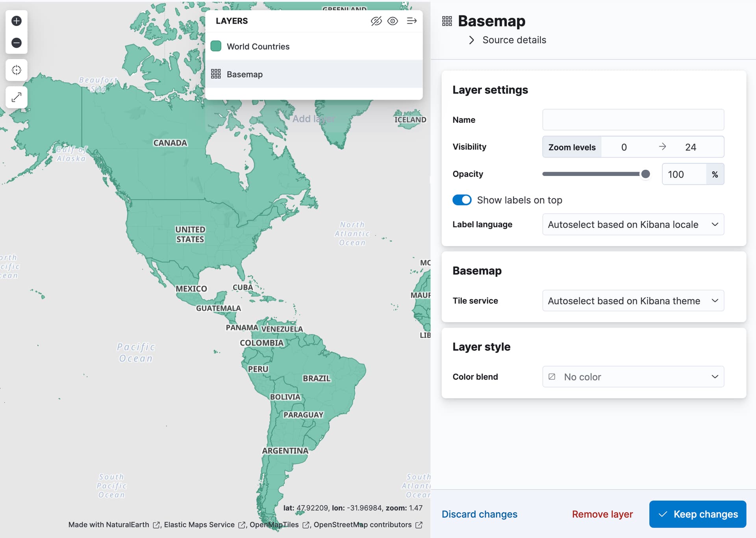The height and width of the screenshot is (538, 756).
Task: Select the Basemap layer entry
Action: [245, 74]
